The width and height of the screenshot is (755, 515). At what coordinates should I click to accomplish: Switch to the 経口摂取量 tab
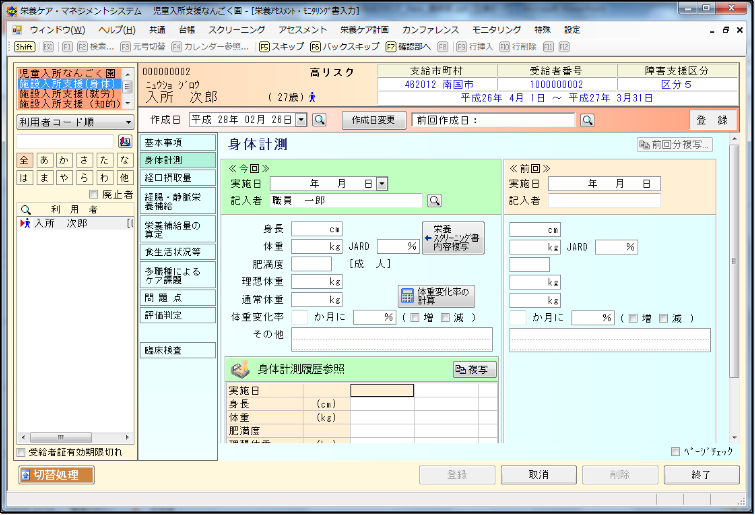click(x=177, y=178)
